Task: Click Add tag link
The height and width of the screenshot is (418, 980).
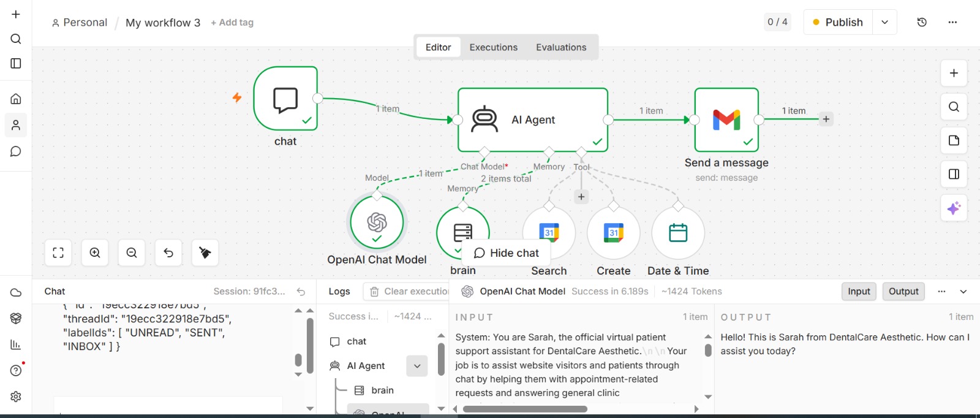Action: coord(232,23)
